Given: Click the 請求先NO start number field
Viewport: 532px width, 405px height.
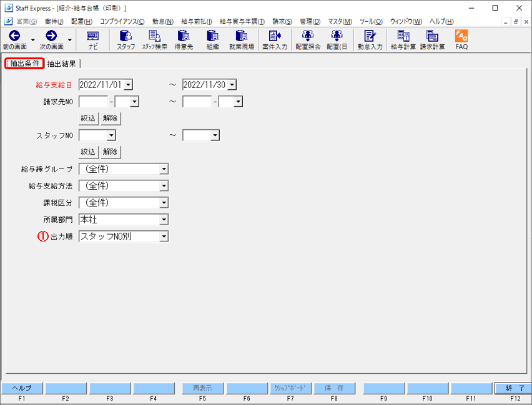Looking at the screenshot, I should coord(93,102).
